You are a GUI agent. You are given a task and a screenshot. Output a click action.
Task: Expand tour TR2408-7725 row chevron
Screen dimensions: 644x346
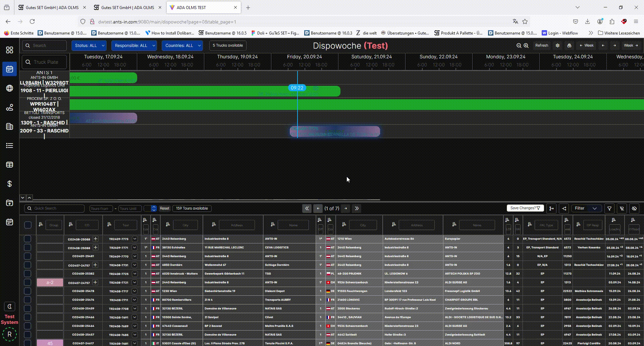pyautogui.click(x=135, y=274)
